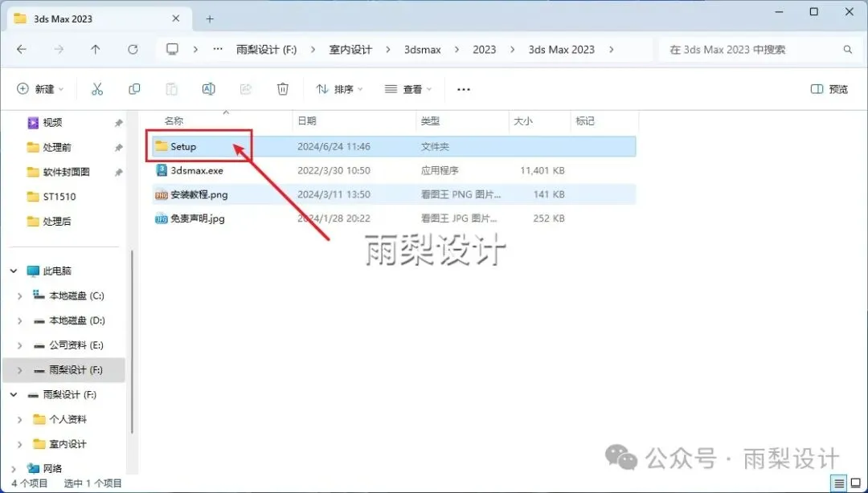Cut the selected item with scissors icon
The height and width of the screenshot is (493, 868).
tap(97, 88)
